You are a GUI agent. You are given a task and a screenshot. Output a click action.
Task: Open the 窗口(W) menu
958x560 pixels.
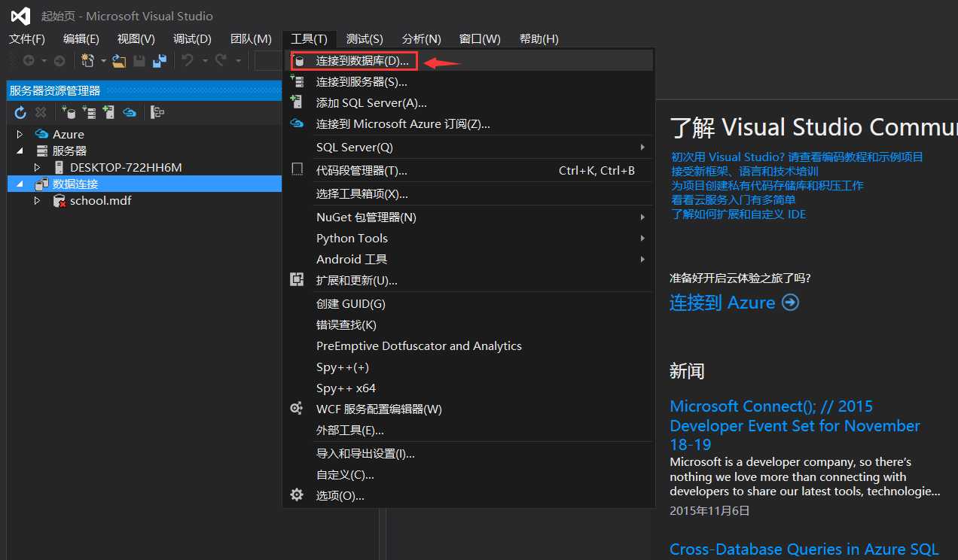click(x=480, y=38)
